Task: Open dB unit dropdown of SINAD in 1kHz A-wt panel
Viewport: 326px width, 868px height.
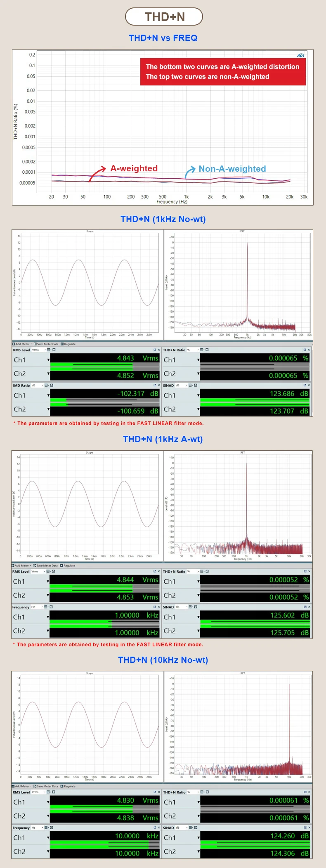Action: [182, 607]
